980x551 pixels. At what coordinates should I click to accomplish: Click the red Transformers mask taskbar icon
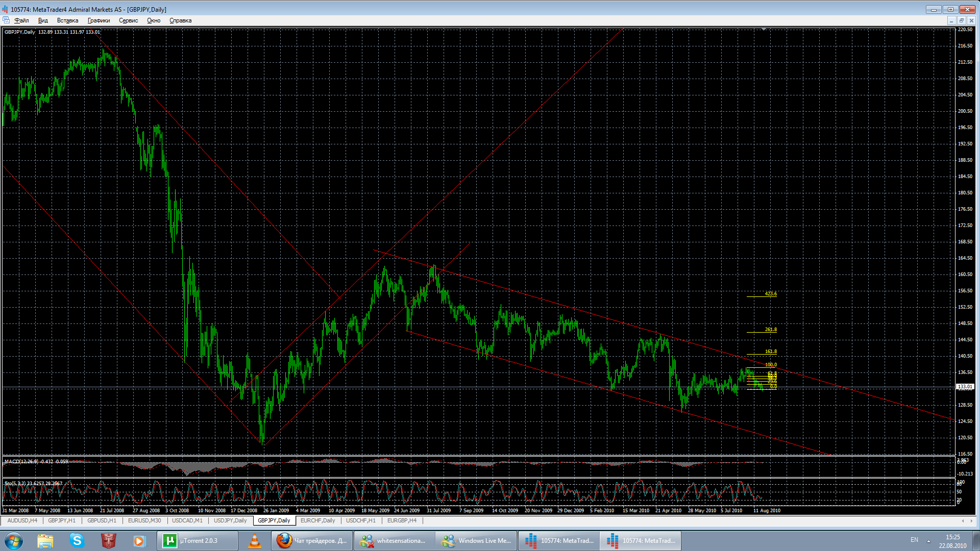pos(108,540)
